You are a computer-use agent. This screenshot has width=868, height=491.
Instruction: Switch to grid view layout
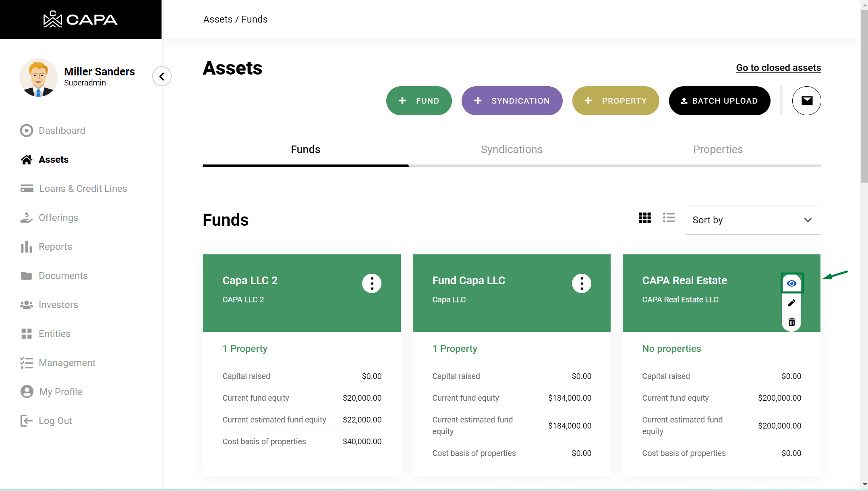[x=644, y=218]
